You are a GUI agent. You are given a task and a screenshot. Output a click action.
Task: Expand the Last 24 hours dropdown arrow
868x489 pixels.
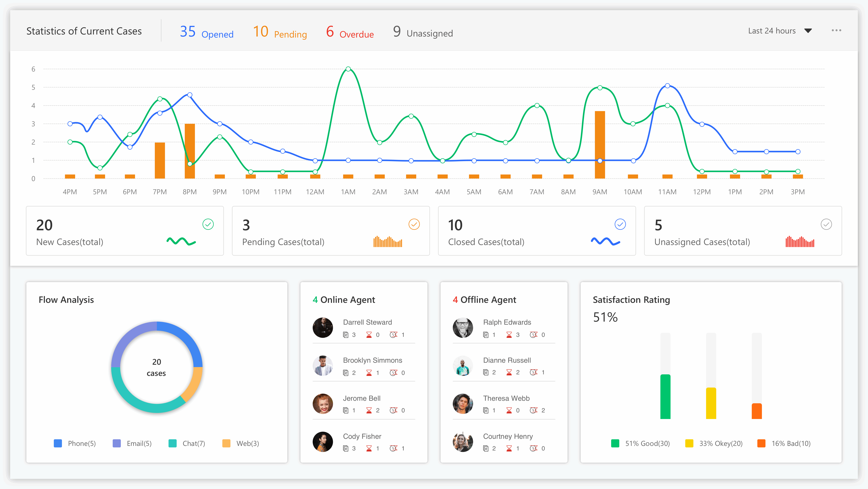[x=808, y=31]
